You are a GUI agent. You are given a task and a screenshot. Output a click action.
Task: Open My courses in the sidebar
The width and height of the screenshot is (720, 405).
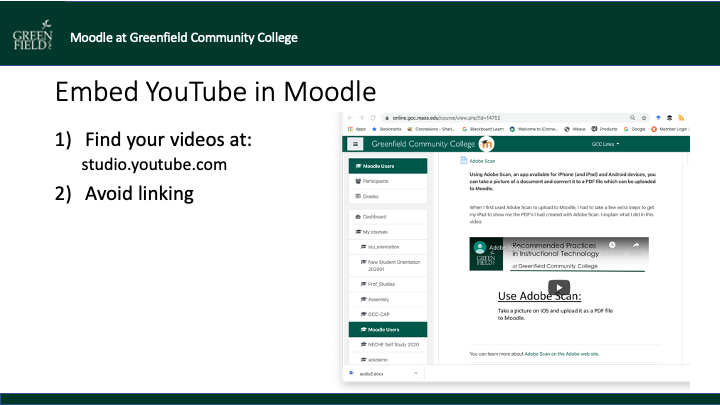pyautogui.click(x=388, y=232)
